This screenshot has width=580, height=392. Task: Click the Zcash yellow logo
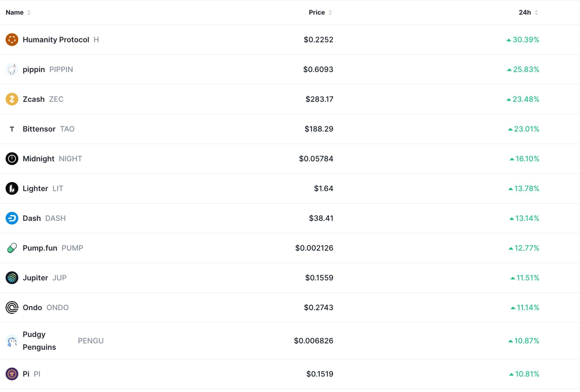tap(12, 99)
